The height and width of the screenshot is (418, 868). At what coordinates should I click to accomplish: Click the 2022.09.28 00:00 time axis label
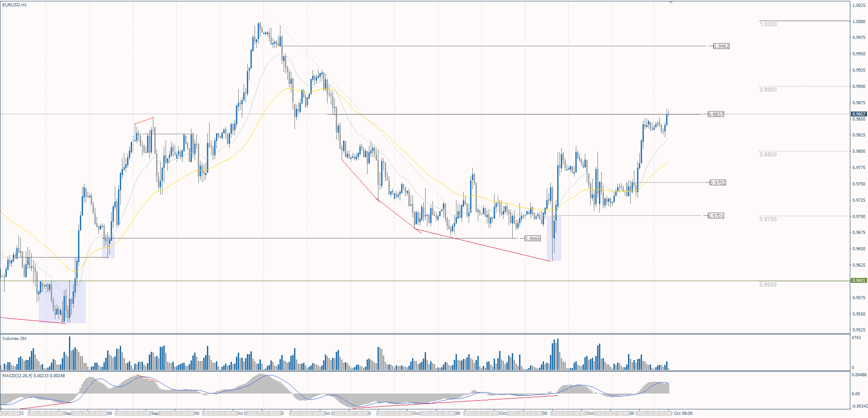click(x=45, y=413)
